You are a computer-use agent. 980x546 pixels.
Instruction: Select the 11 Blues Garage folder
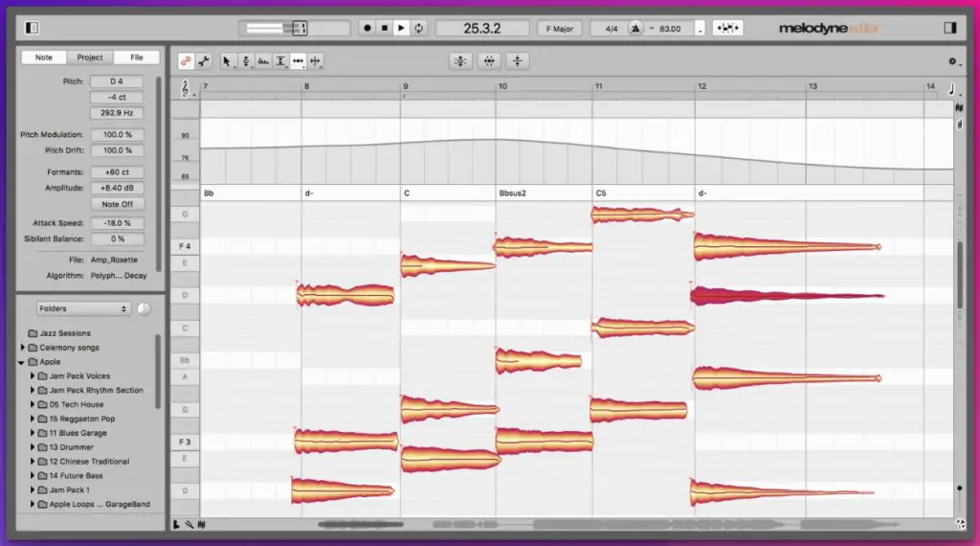pos(78,433)
